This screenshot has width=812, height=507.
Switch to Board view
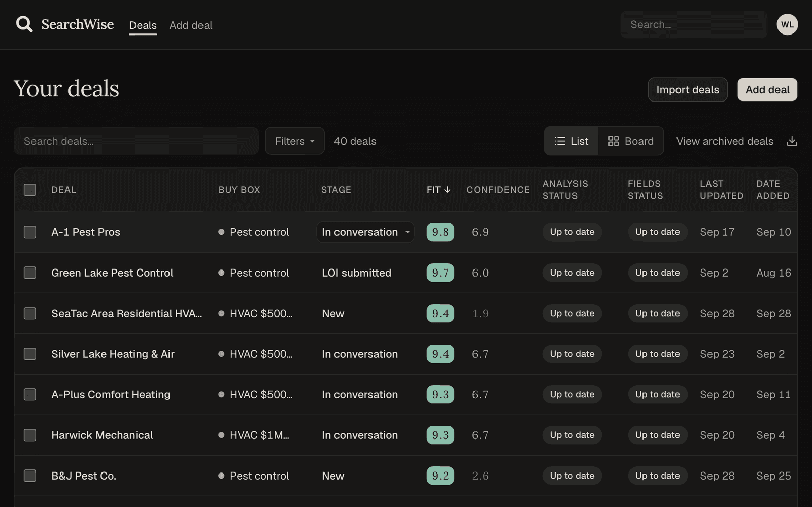coord(631,141)
